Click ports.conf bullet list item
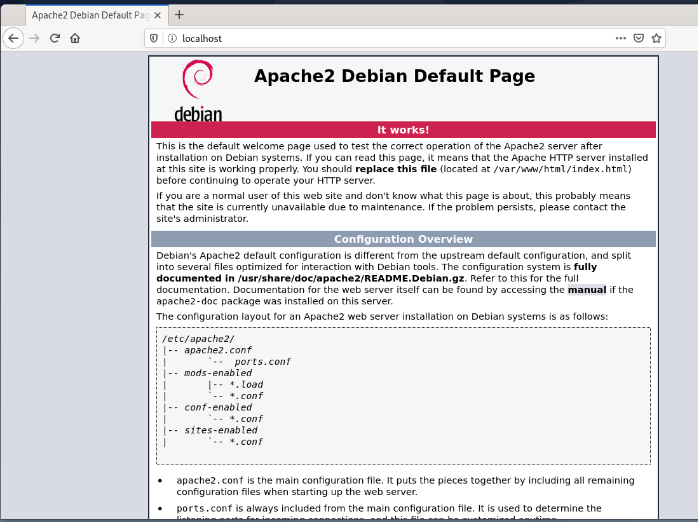The width and height of the screenshot is (698, 523). point(389,512)
